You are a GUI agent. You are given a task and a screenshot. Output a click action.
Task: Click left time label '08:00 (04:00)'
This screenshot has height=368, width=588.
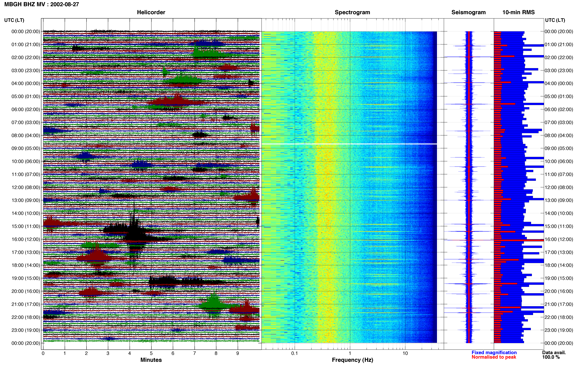pos(26,135)
